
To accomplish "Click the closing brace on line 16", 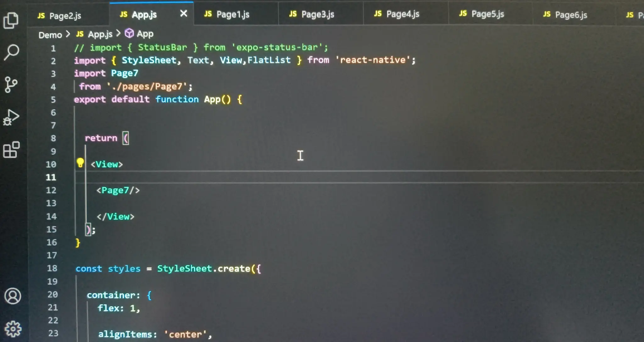I will (x=78, y=243).
